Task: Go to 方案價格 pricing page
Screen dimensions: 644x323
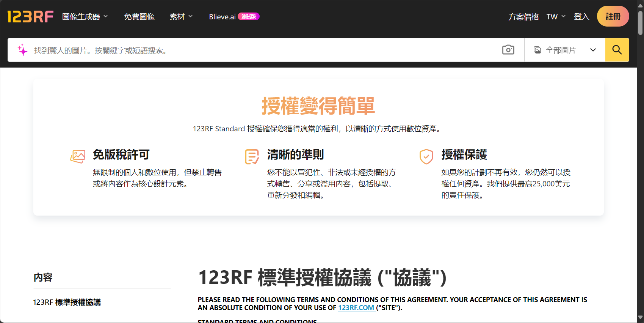Action: click(523, 17)
